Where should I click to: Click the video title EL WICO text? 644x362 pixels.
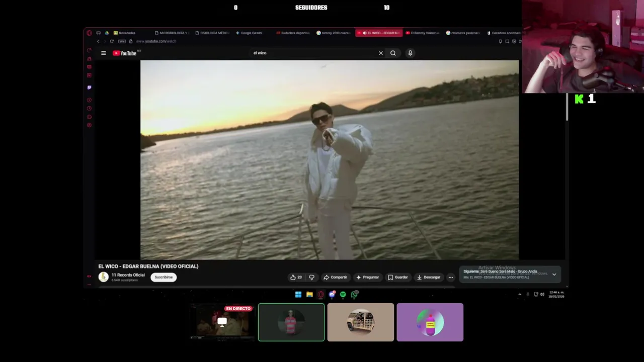tap(148, 266)
